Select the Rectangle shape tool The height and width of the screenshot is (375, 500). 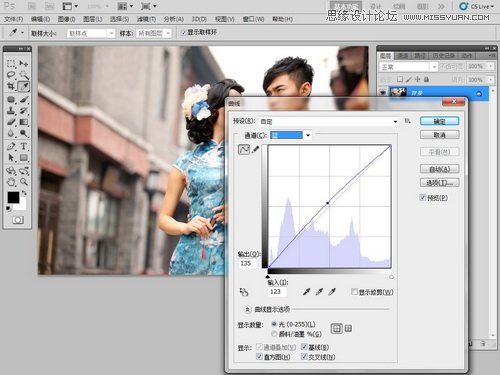tap(24, 157)
